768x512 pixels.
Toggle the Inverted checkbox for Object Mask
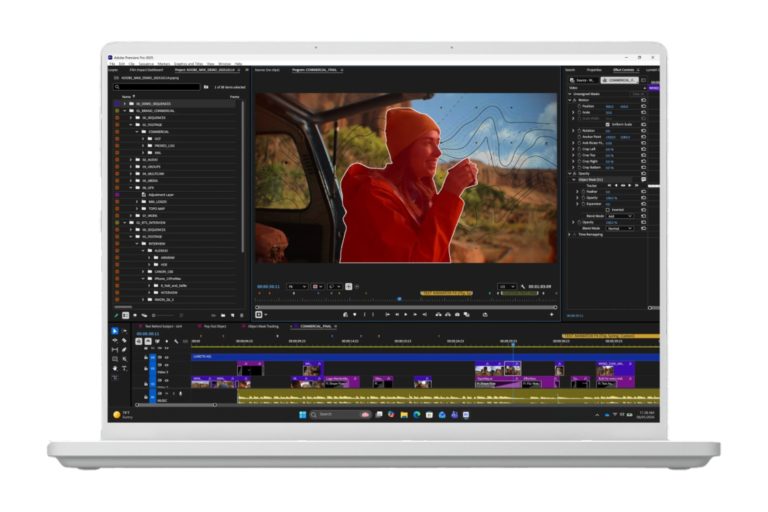coord(608,210)
